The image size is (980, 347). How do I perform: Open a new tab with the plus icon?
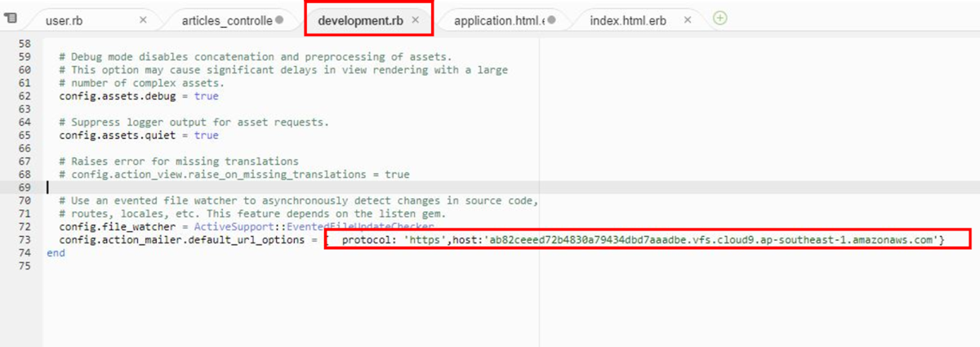click(x=719, y=18)
